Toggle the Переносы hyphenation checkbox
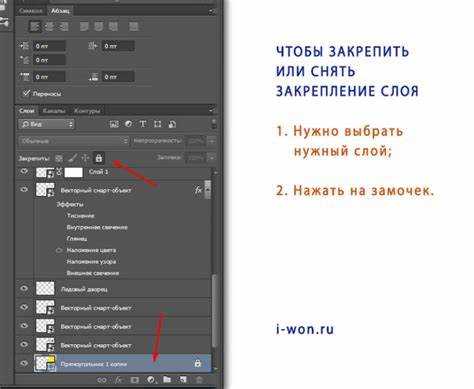 pyautogui.click(x=26, y=93)
